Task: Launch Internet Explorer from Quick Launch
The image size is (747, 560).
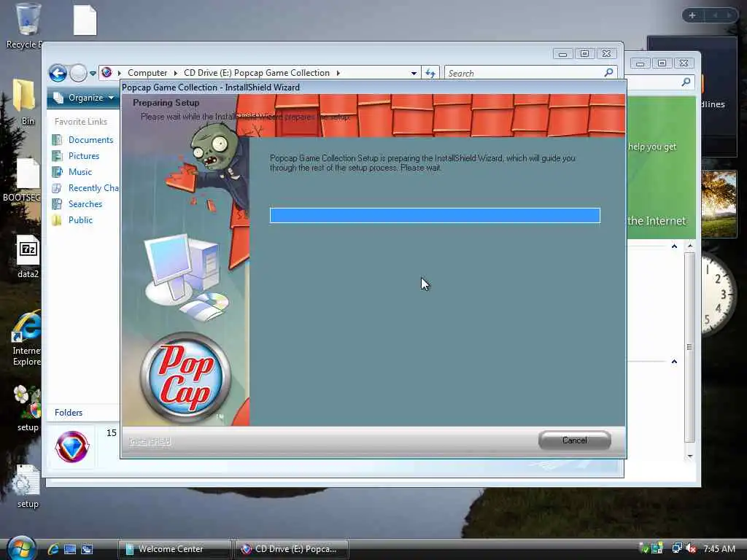Action: (53, 549)
